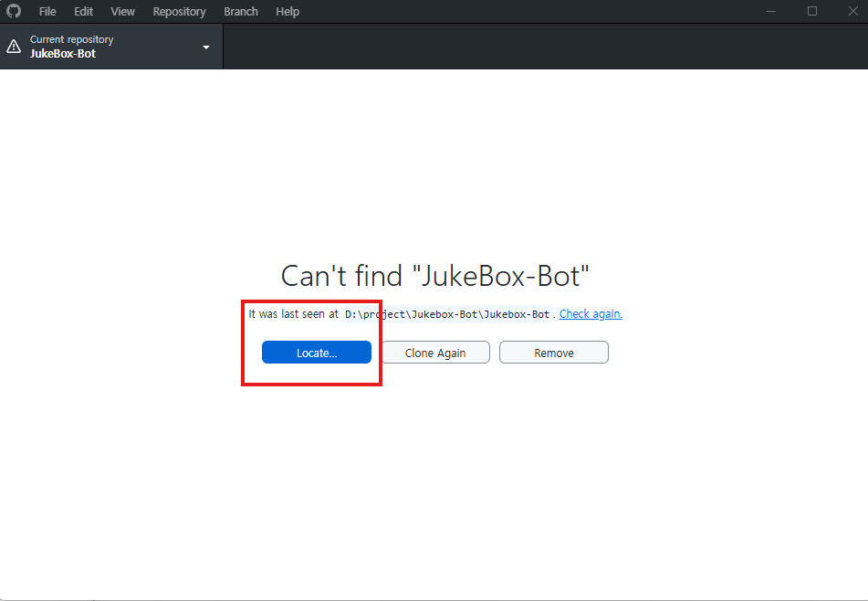The width and height of the screenshot is (868, 601).
Task: Click the repository warning triangle icon
Action: point(14,47)
